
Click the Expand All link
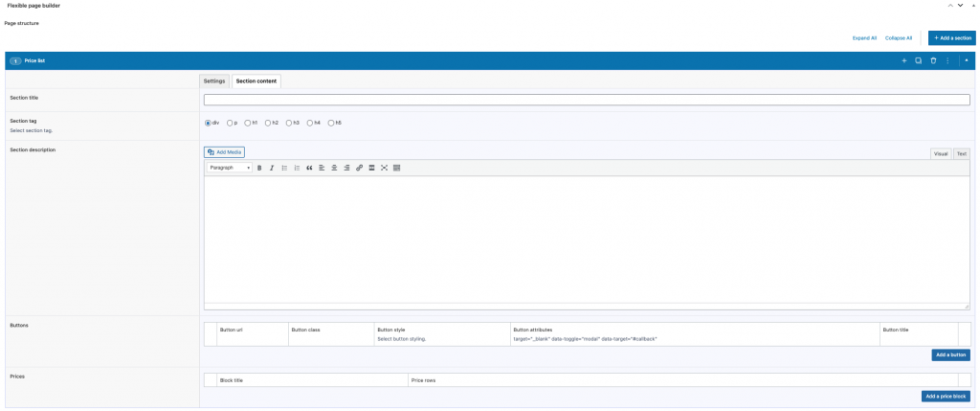(x=864, y=38)
